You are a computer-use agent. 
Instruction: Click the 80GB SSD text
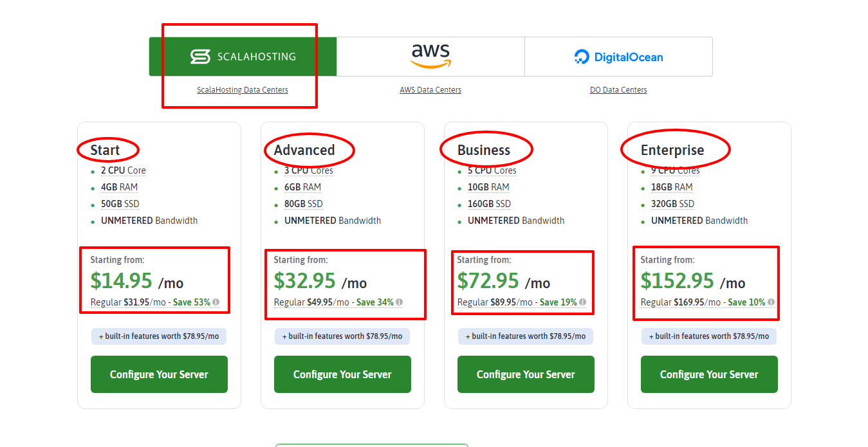(304, 204)
